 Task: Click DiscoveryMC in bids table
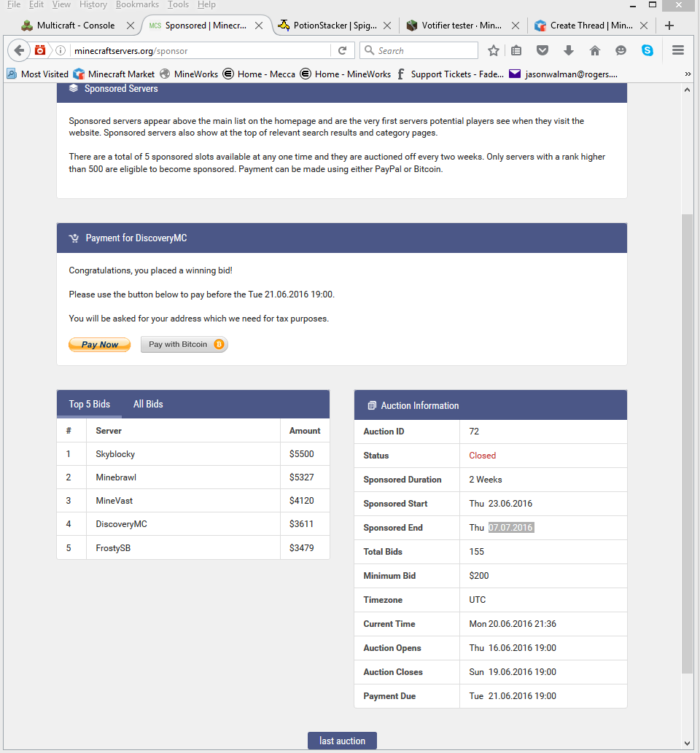121,524
